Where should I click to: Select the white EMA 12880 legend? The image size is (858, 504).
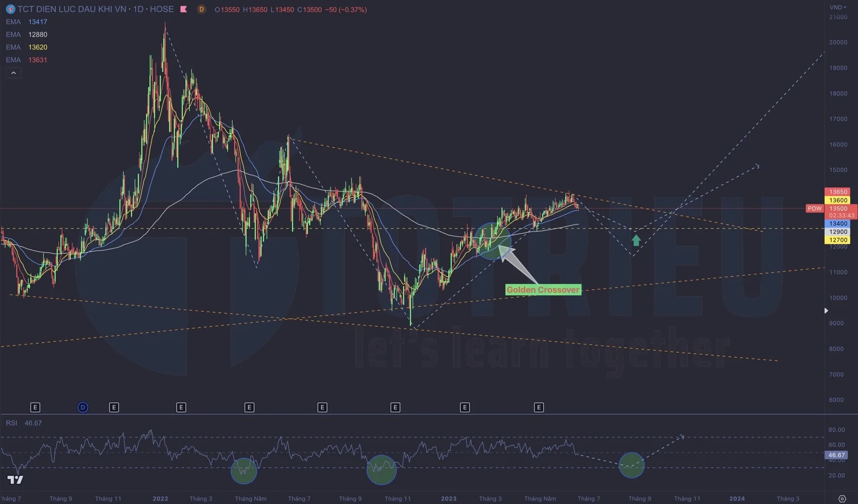pyautogui.click(x=26, y=34)
